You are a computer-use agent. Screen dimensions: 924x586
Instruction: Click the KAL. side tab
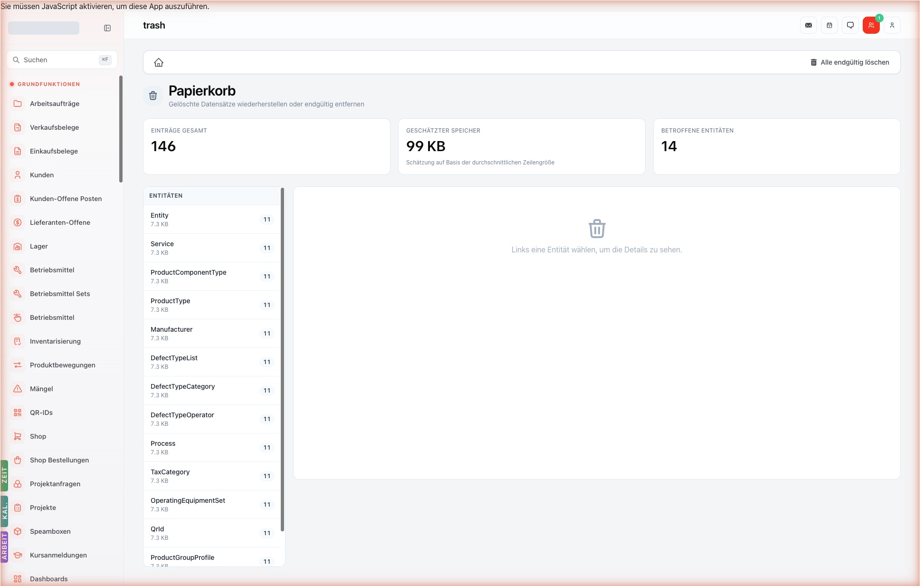pyautogui.click(x=4, y=511)
